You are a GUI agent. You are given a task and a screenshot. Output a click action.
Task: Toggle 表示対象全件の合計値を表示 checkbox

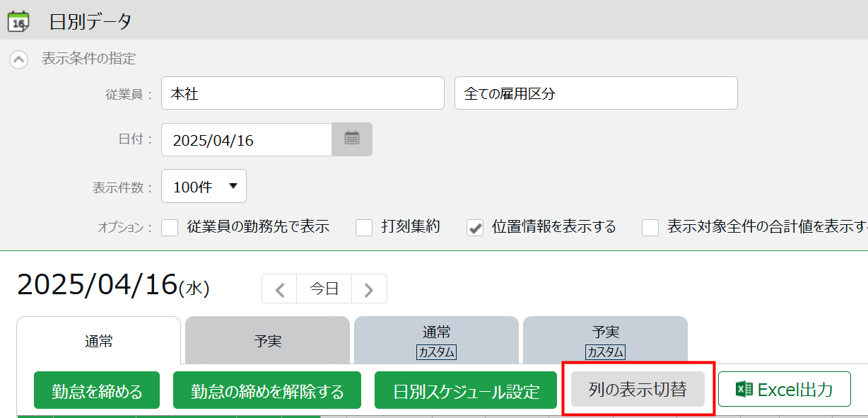click(650, 228)
